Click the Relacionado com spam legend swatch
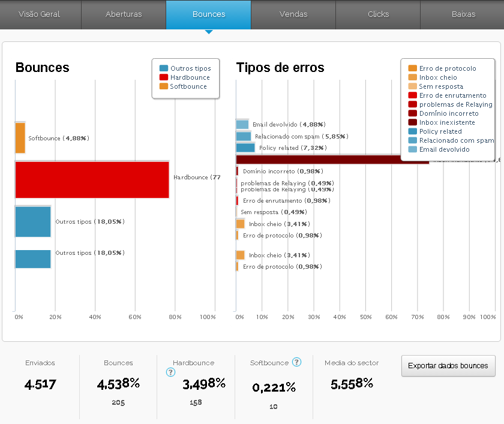The height and width of the screenshot is (424, 504). pyautogui.click(x=412, y=140)
